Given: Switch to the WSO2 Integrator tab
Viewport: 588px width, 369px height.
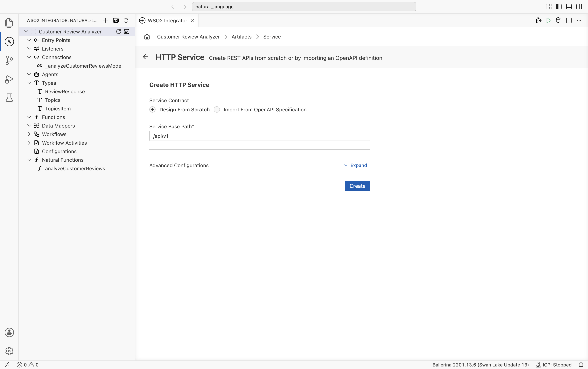Looking at the screenshot, I should click(x=167, y=20).
